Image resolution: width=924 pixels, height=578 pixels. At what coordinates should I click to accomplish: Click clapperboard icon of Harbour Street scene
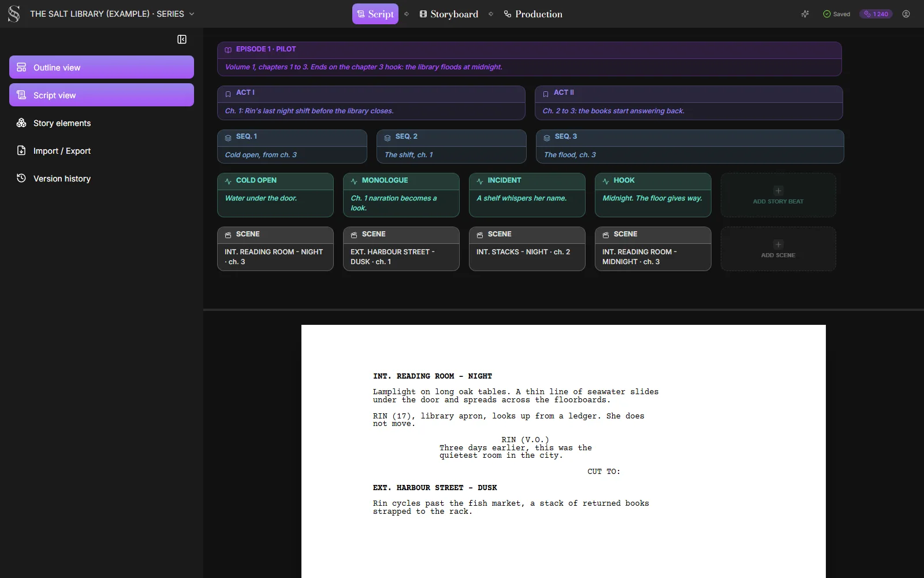[354, 235]
